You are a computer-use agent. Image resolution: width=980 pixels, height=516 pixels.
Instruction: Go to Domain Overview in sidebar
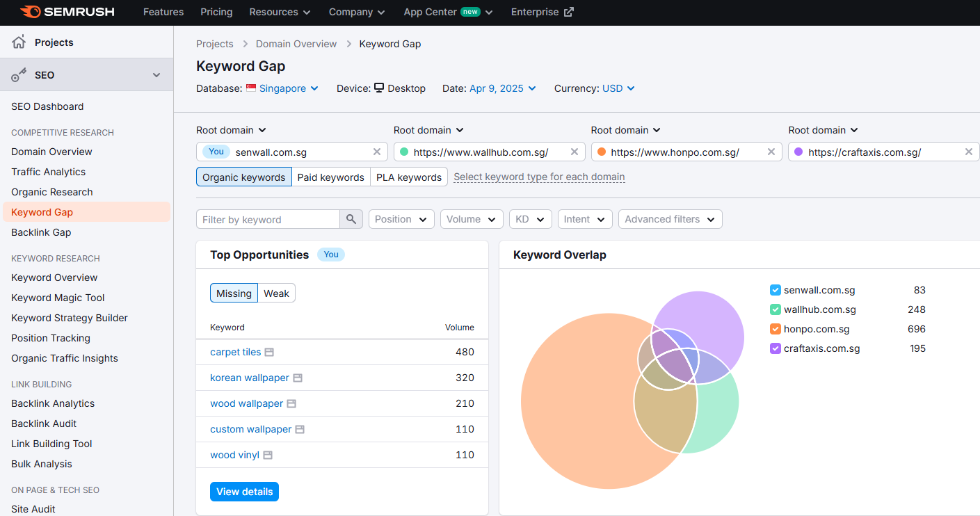[x=51, y=152]
